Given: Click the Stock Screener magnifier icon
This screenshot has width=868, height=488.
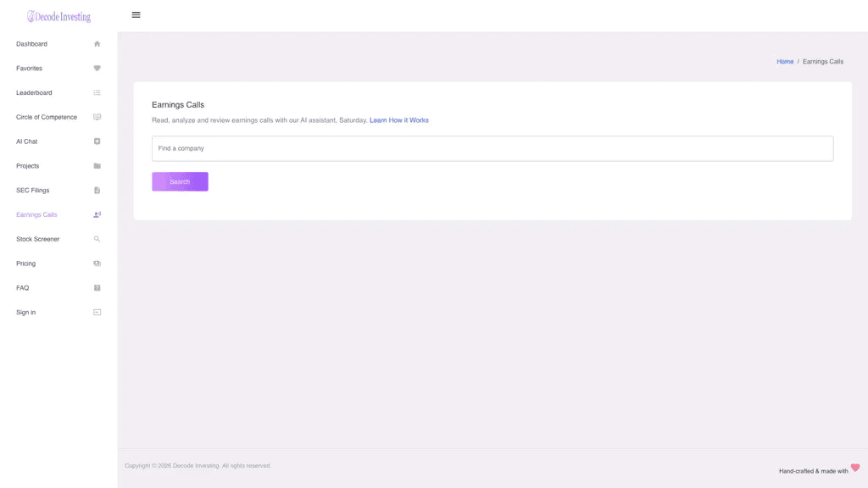Looking at the screenshot, I should pos(97,239).
